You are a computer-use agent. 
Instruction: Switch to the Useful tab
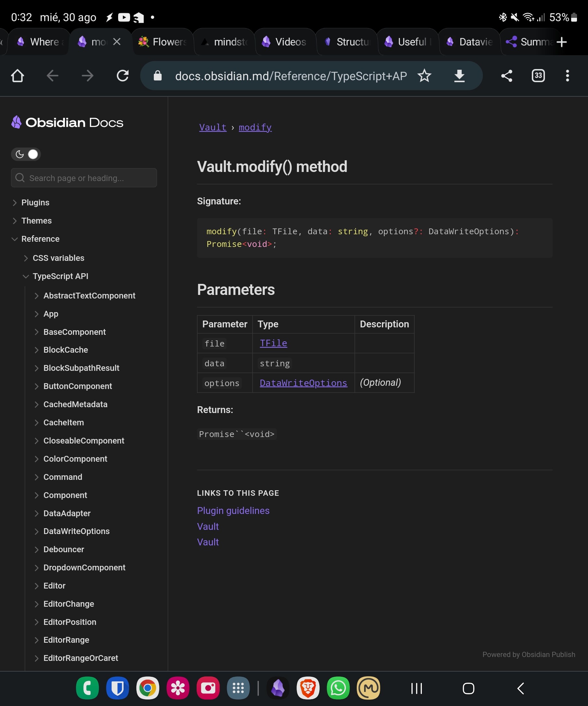408,42
